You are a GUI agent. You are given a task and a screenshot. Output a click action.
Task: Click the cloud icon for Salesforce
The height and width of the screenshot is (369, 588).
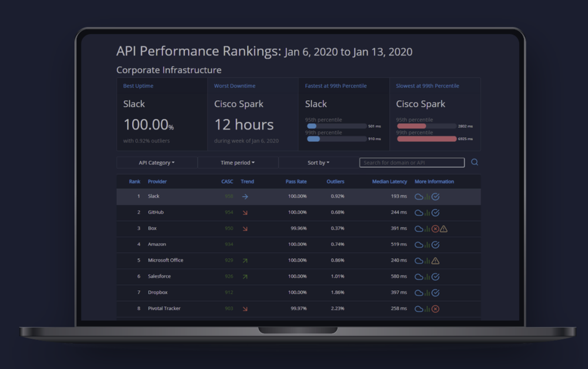point(418,276)
